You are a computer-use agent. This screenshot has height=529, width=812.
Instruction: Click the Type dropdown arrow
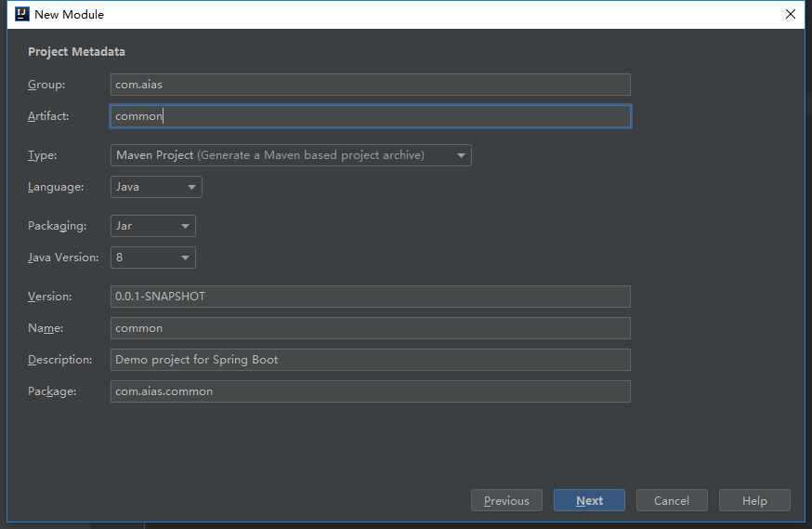point(461,156)
